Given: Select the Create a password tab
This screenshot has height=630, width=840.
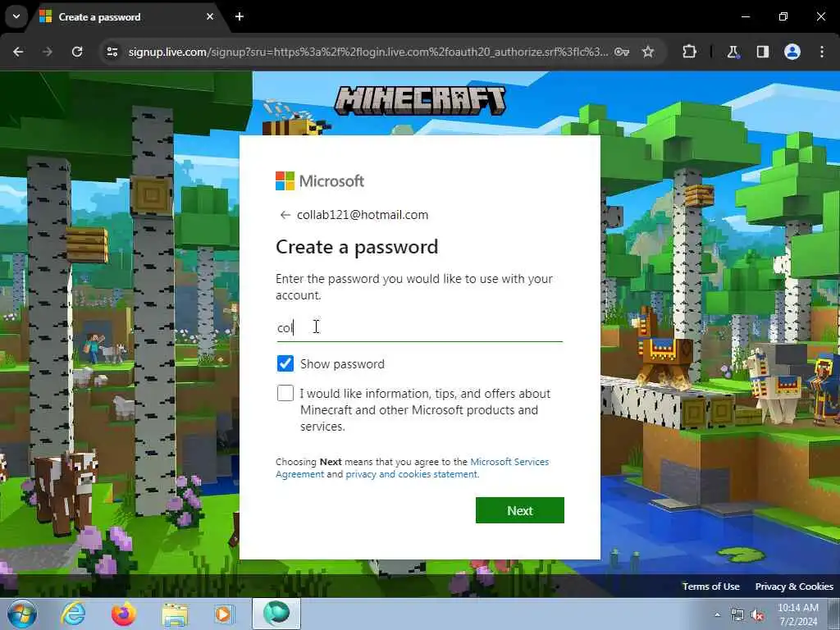Looking at the screenshot, I should pos(127,17).
